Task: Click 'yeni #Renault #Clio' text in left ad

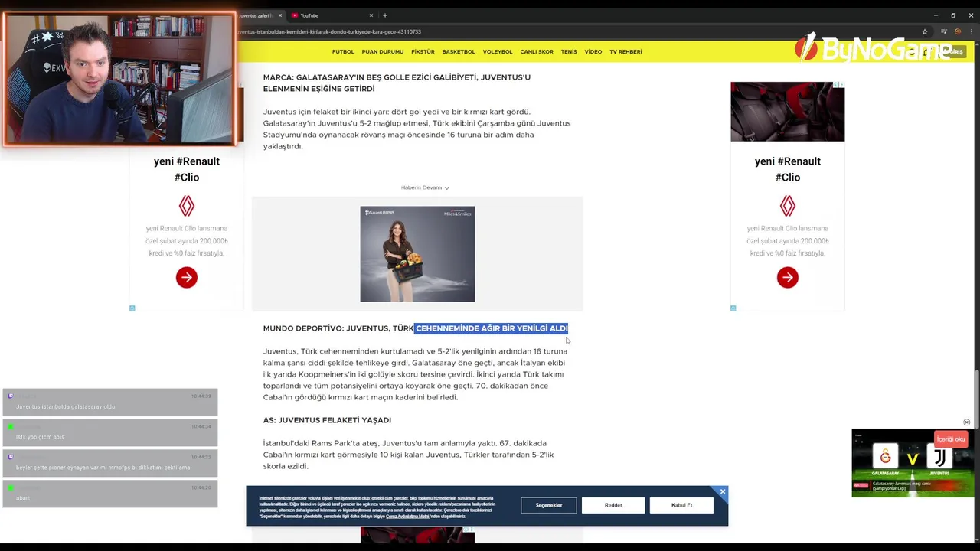Action: click(187, 169)
